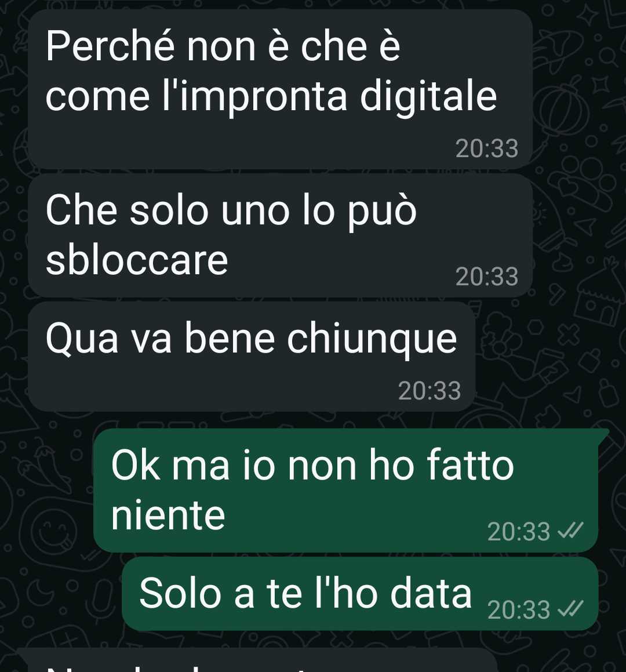Select the message 'Qua va bene chiunque'

click(252, 357)
